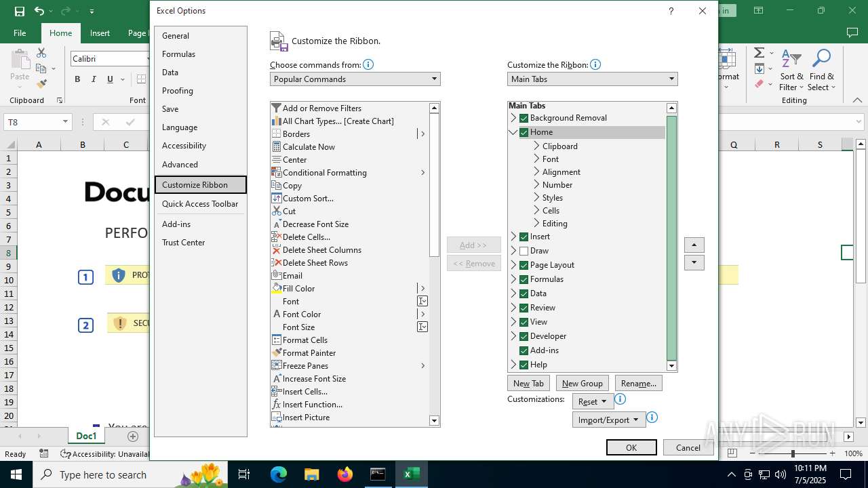The width and height of the screenshot is (868, 488).
Task: Select Insert Cells command icon
Action: click(x=276, y=391)
